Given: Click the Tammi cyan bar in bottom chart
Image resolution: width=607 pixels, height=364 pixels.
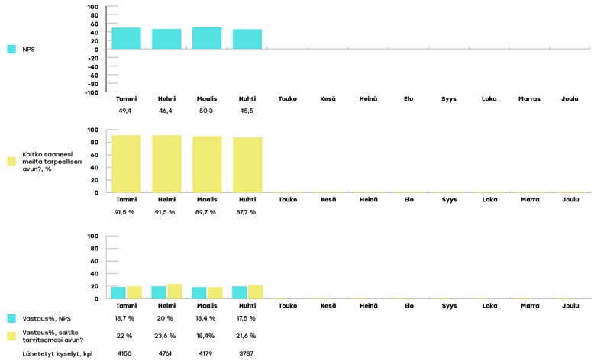Looking at the screenshot, I should click(x=118, y=293).
